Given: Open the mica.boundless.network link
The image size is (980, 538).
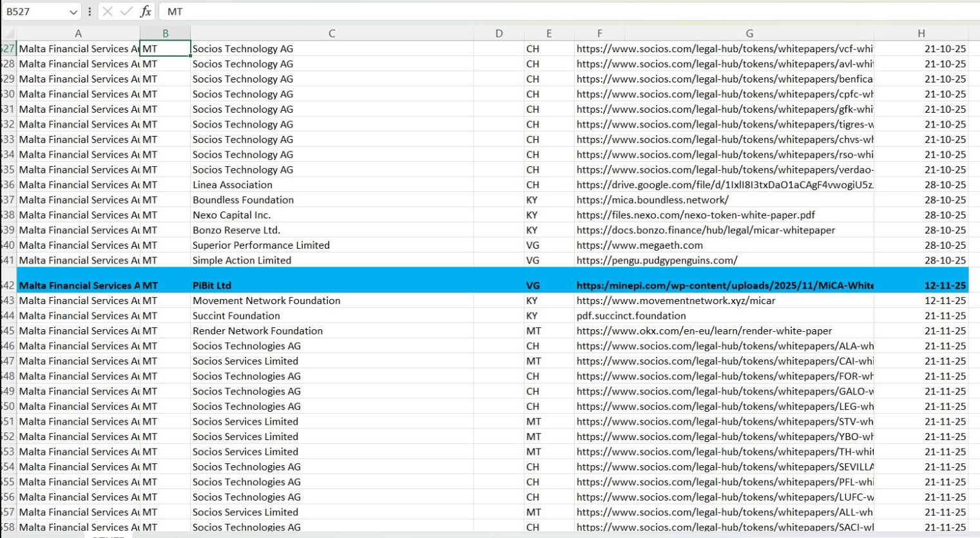Looking at the screenshot, I should [x=652, y=200].
